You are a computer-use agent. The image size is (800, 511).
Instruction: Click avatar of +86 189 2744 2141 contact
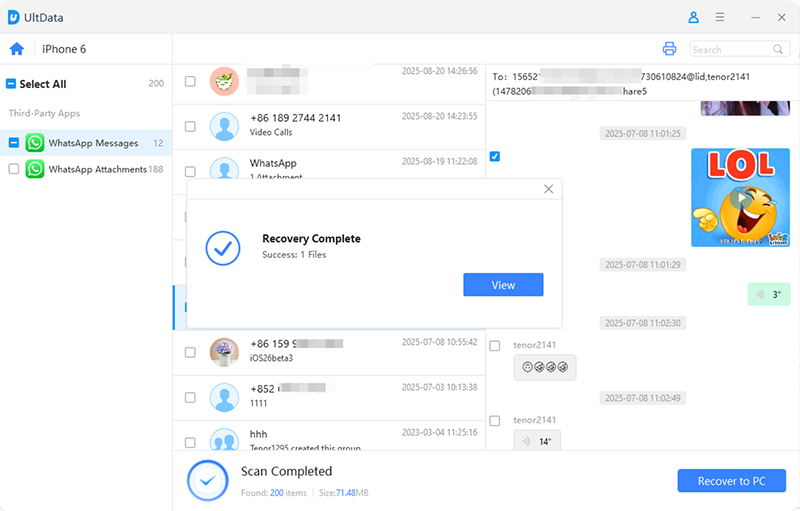pos(224,126)
